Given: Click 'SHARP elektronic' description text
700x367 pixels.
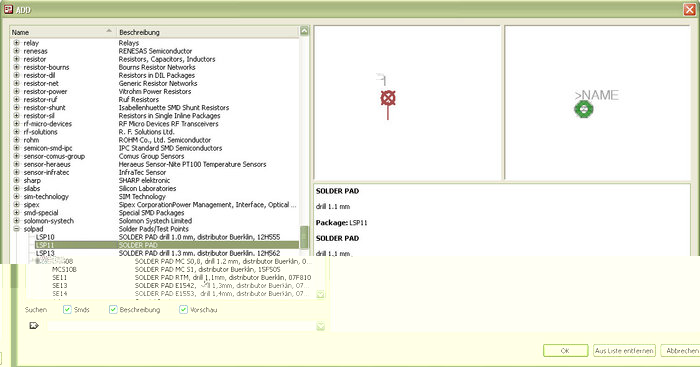Looking at the screenshot, I should tap(144, 180).
